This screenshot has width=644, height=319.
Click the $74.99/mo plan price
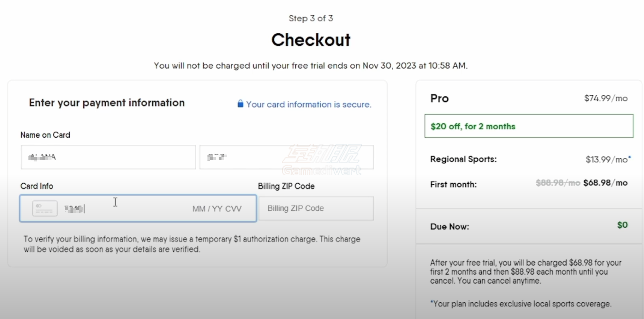coord(606,98)
